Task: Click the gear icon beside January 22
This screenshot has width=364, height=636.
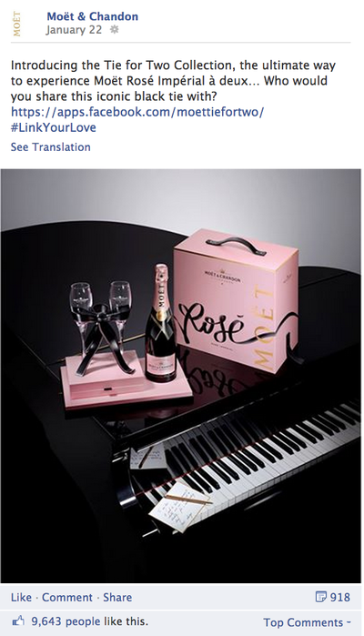Action: 115,30
